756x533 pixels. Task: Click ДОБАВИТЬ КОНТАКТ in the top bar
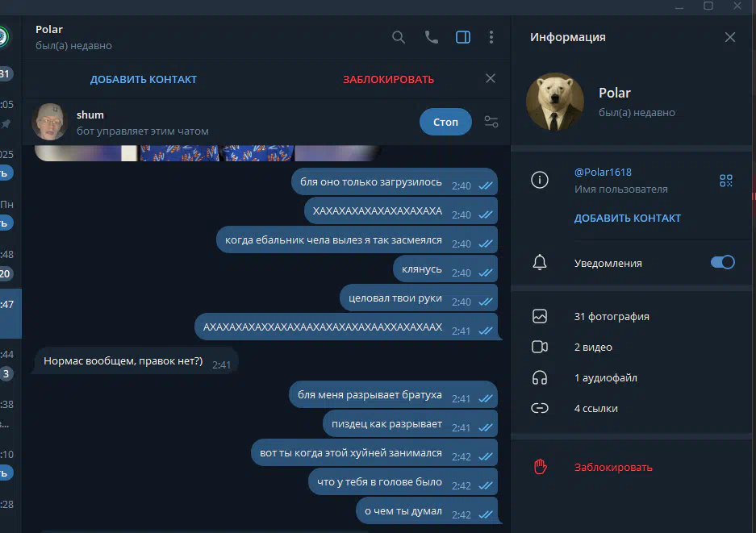click(143, 80)
